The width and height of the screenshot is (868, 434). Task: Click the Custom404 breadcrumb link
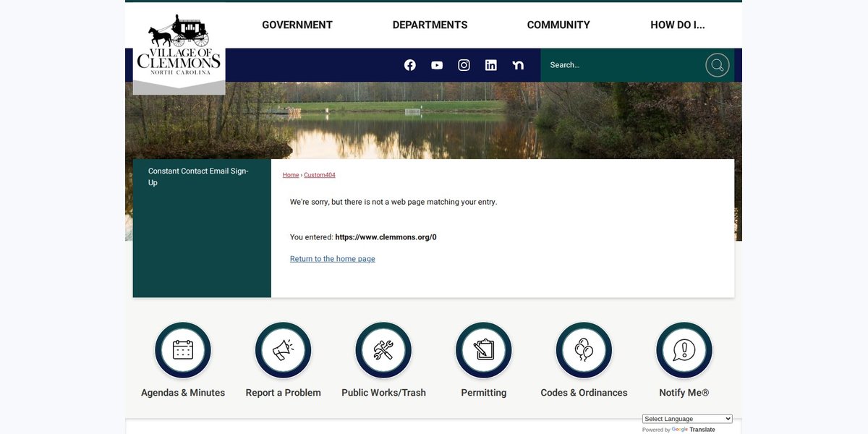[x=320, y=175]
